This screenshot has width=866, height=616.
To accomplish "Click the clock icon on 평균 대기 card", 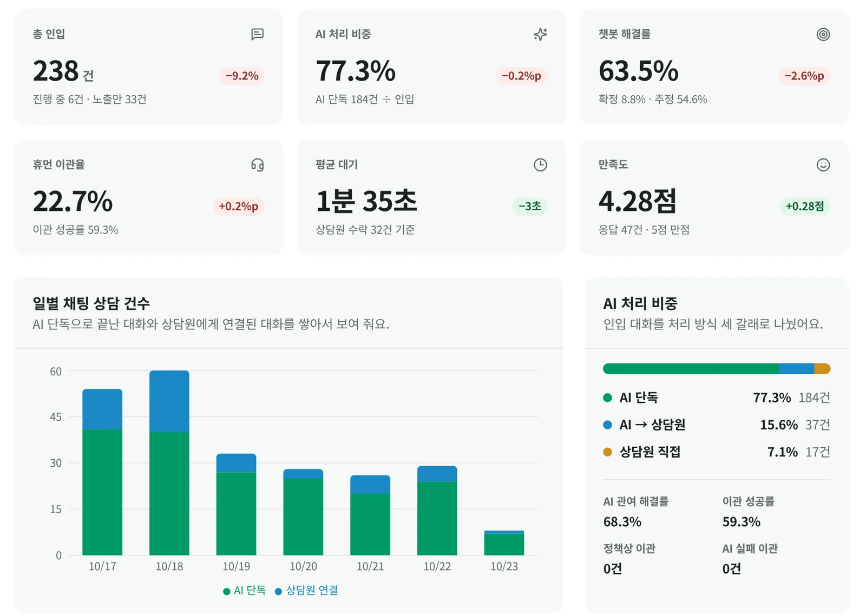I will 540,165.
